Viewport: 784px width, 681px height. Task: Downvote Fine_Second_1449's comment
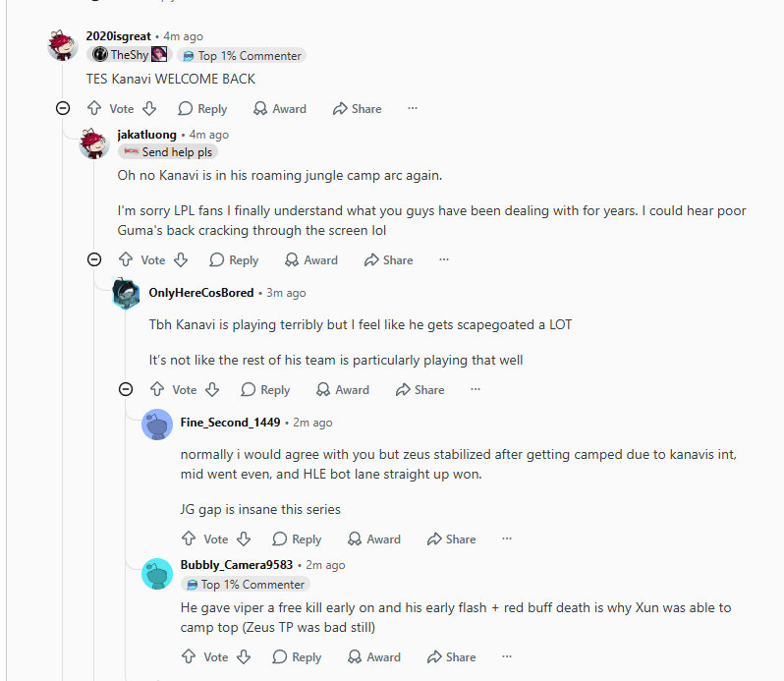click(x=244, y=539)
